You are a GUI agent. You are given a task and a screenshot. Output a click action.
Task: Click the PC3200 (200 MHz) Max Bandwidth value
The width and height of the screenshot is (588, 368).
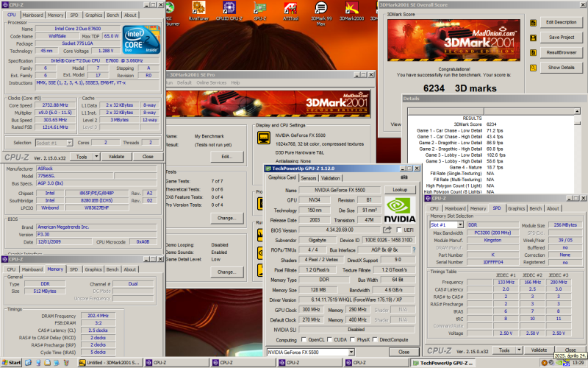492,233
